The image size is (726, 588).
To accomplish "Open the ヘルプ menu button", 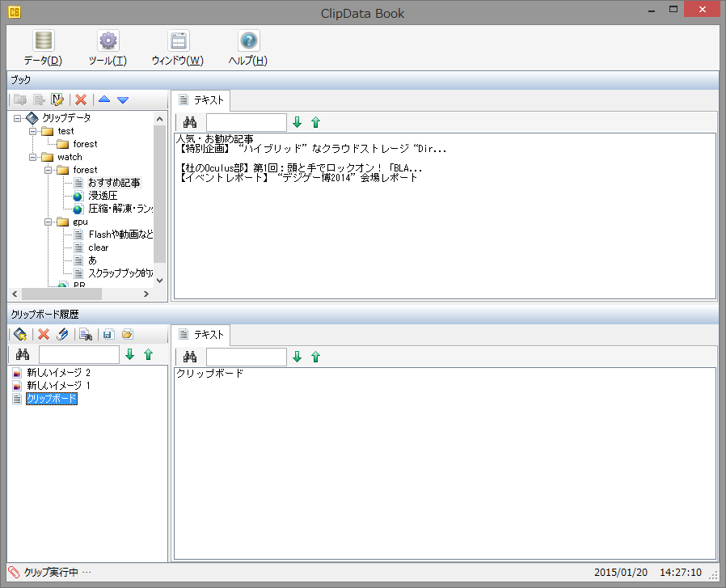I will [x=247, y=48].
